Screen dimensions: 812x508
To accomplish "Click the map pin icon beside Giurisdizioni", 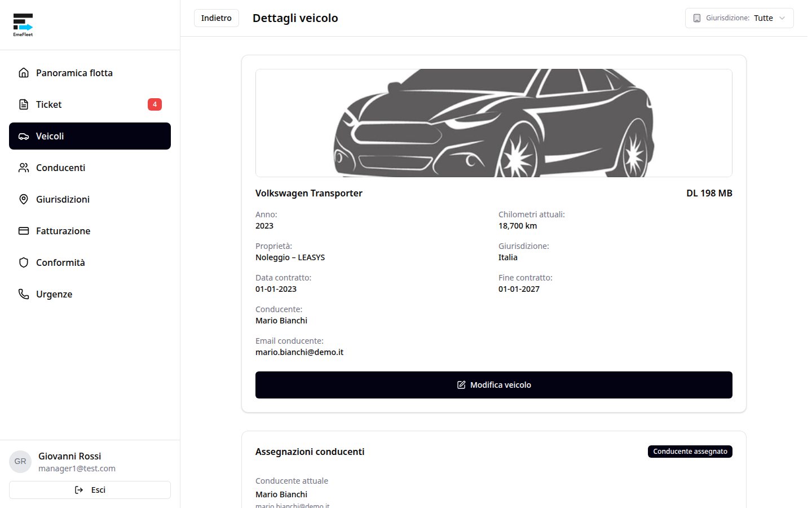I will click(x=24, y=199).
